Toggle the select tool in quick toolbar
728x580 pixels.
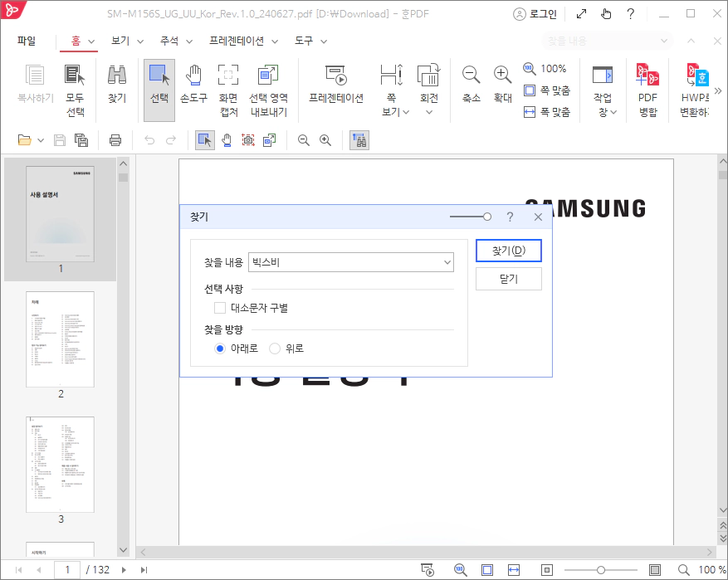[205, 140]
